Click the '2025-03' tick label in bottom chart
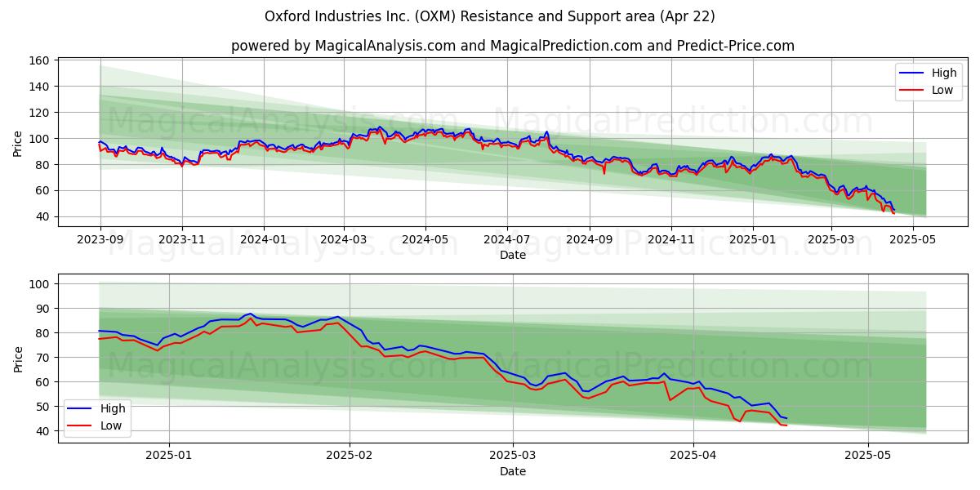 514,456
